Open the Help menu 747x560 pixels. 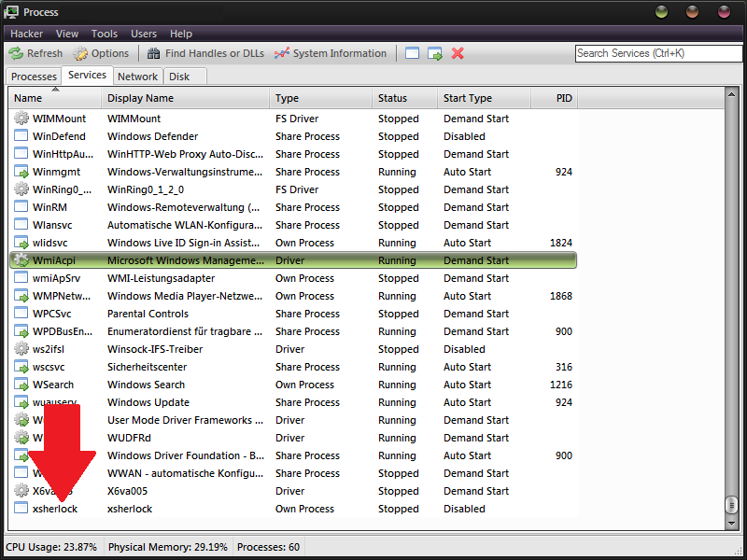[x=181, y=34]
